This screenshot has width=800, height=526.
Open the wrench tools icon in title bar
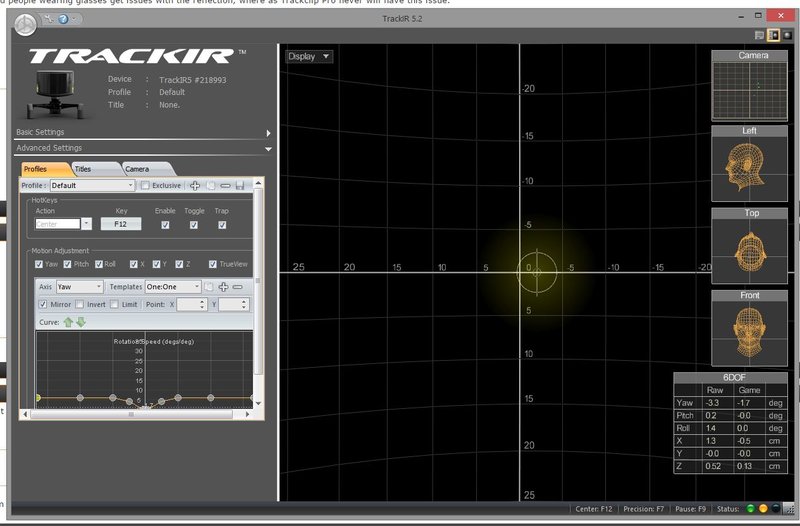pos(49,19)
